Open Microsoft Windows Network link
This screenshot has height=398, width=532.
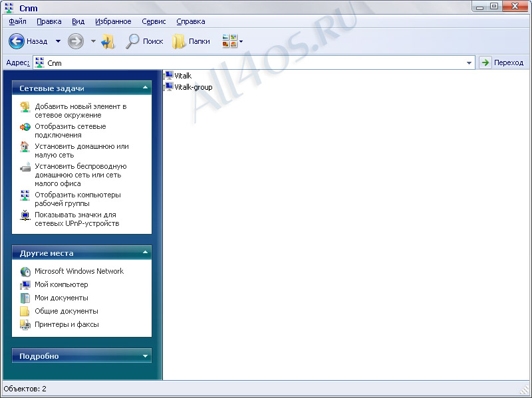[79, 271]
